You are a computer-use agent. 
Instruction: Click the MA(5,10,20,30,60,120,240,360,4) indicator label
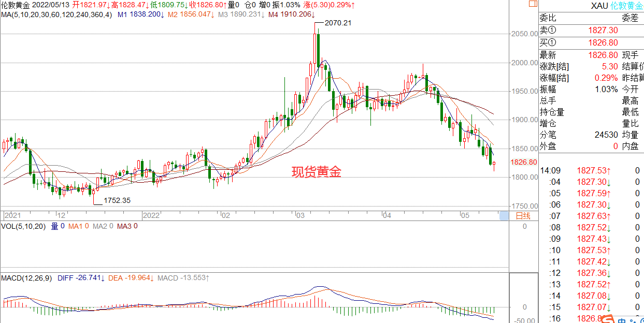tap(56, 14)
